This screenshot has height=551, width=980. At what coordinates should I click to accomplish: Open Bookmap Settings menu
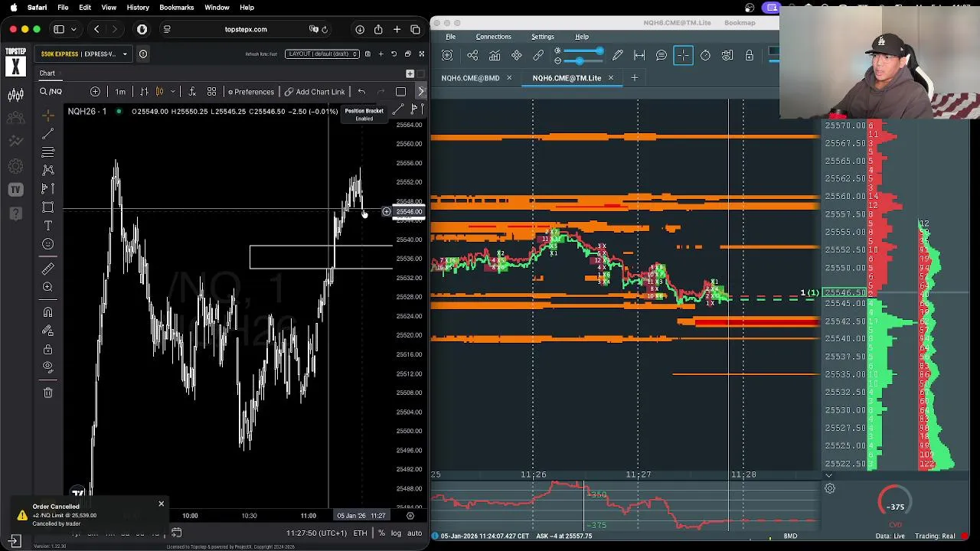542,37
